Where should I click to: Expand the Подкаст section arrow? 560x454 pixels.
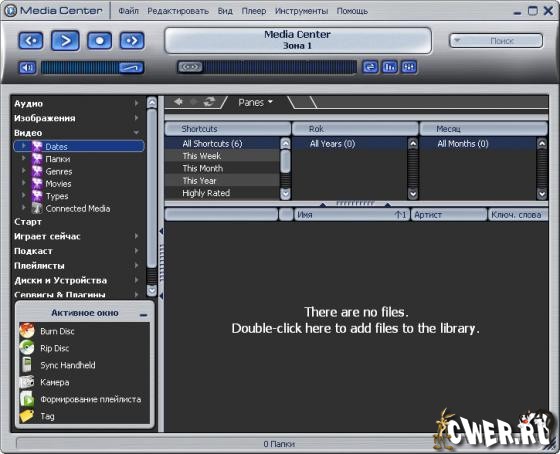(x=136, y=251)
